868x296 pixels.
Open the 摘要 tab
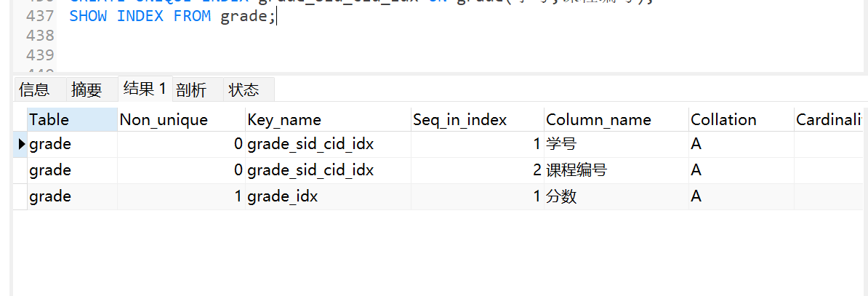[87, 89]
